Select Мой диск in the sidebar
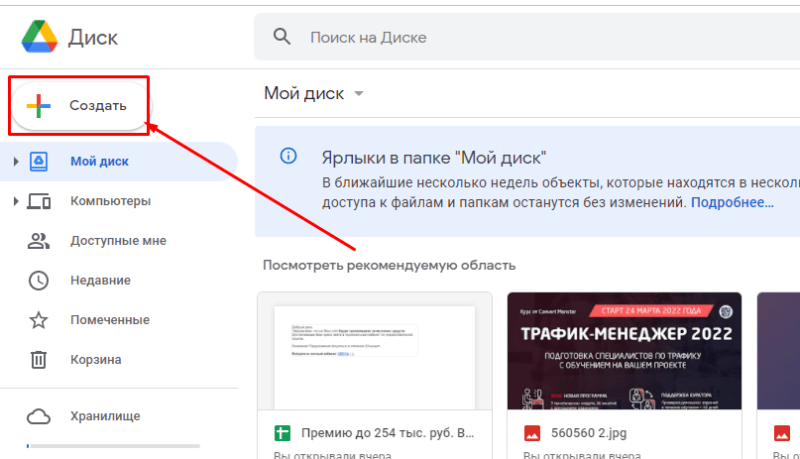The height and width of the screenshot is (459, 800). click(x=118, y=162)
